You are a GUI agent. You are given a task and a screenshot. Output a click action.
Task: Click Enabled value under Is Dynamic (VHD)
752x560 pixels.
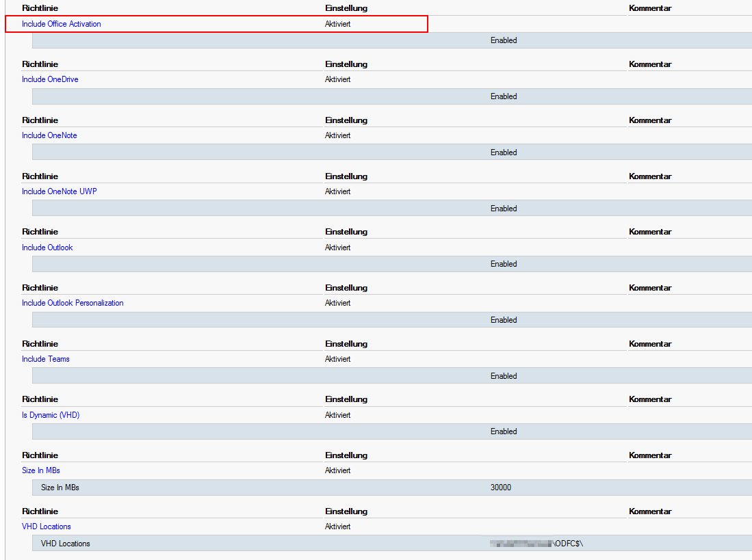pos(504,431)
